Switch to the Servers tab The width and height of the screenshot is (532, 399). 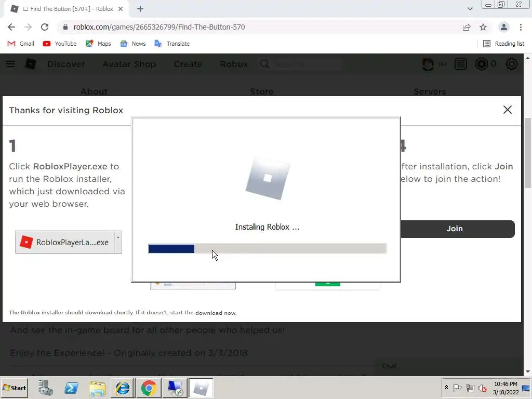[430, 91]
